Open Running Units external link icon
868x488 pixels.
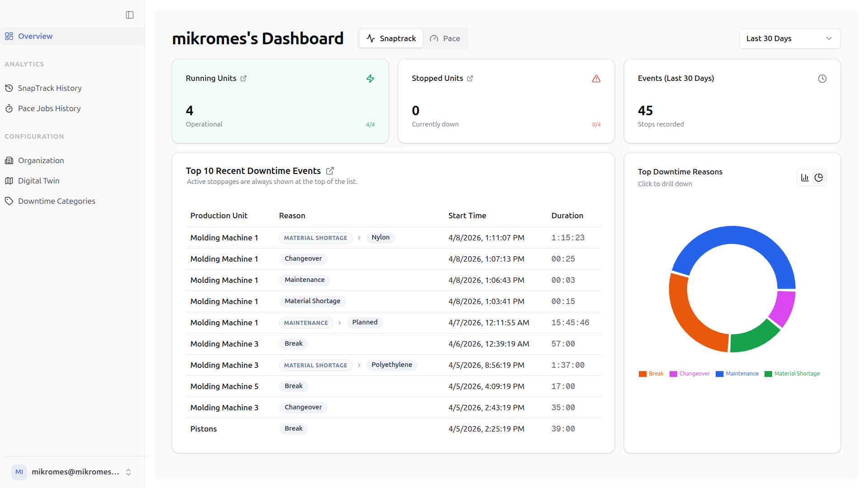(243, 79)
